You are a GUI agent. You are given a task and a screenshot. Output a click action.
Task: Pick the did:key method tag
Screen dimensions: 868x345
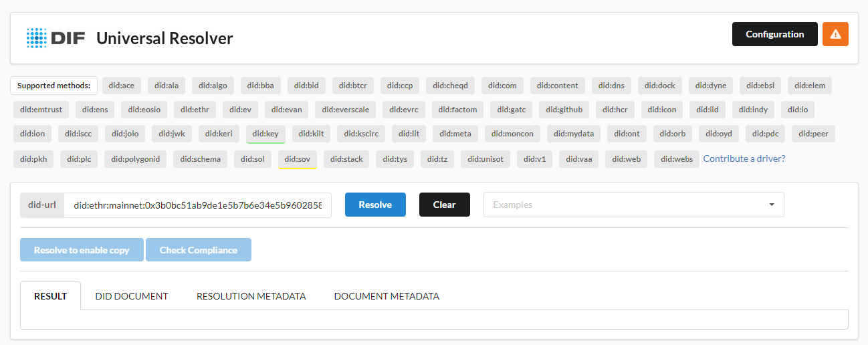265,134
